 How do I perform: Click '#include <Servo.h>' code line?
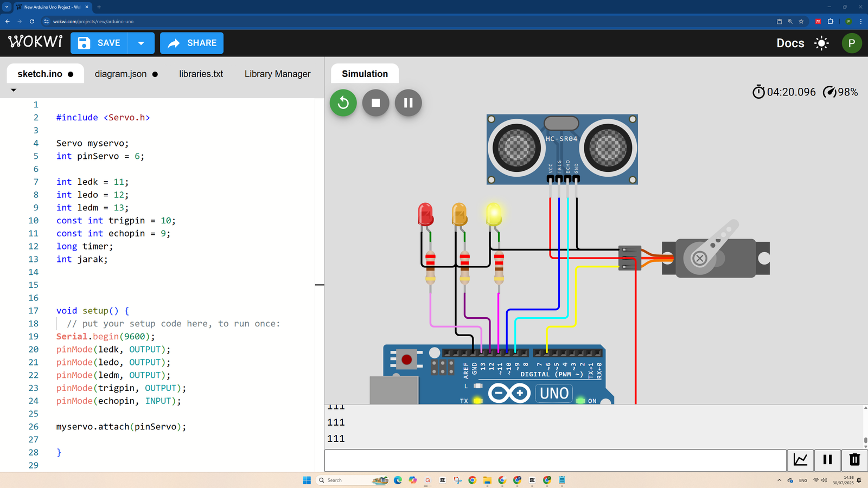[x=103, y=117]
